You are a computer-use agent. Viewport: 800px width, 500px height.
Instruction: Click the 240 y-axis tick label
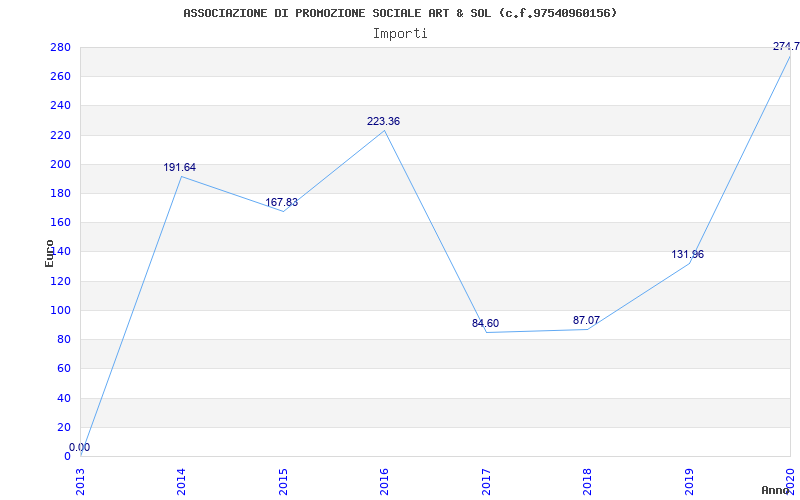(60, 106)
